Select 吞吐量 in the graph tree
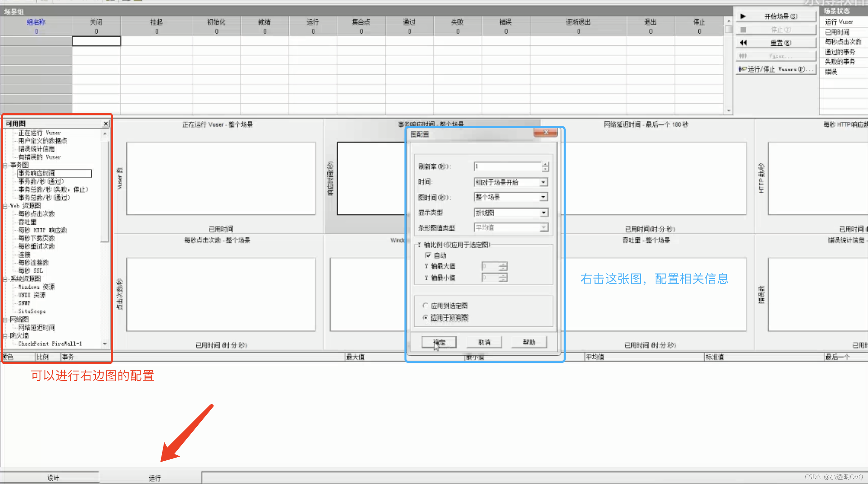The image size is (868, 484). (x=27, y=222)
